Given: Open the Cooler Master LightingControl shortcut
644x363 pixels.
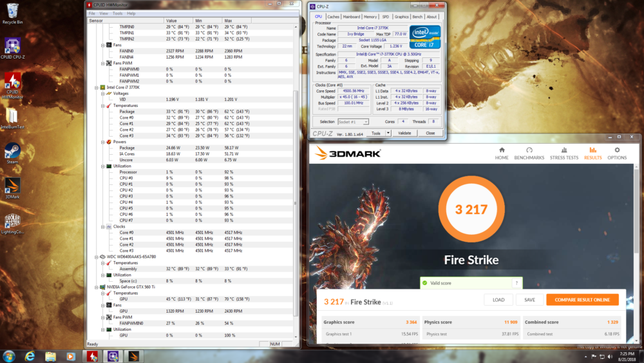Looking at the screenshot, I should point(13,223).
